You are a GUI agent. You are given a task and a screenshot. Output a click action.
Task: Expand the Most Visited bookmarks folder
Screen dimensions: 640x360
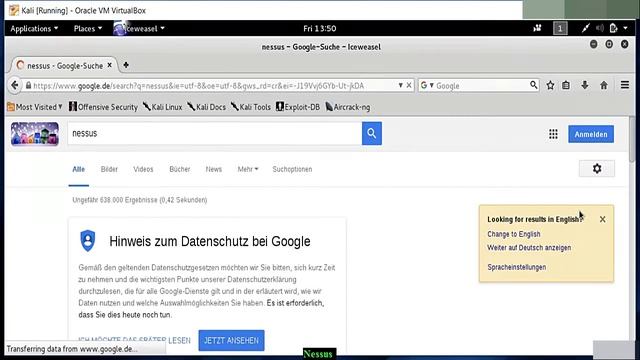35,107
